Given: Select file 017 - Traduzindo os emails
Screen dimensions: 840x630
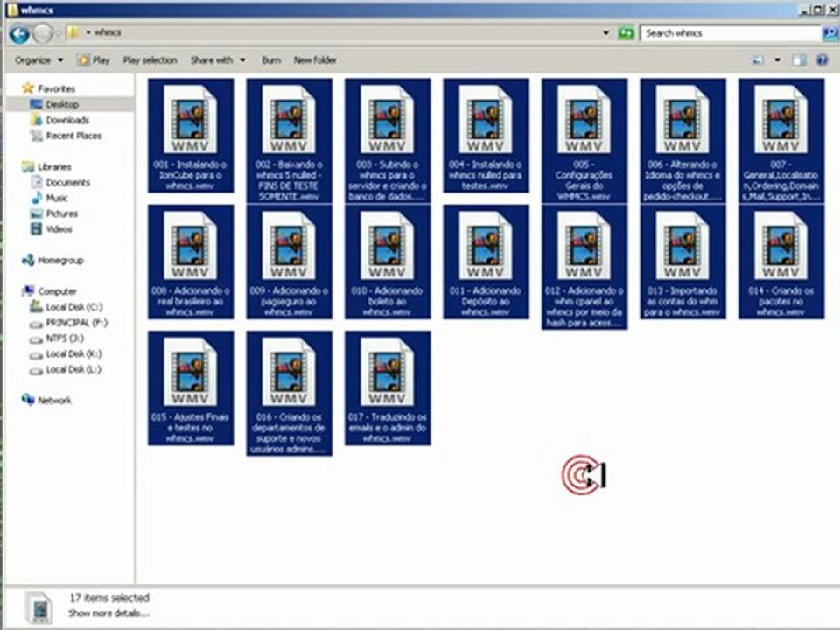Looking at the screenshot, I should click(x=388, y=388).
